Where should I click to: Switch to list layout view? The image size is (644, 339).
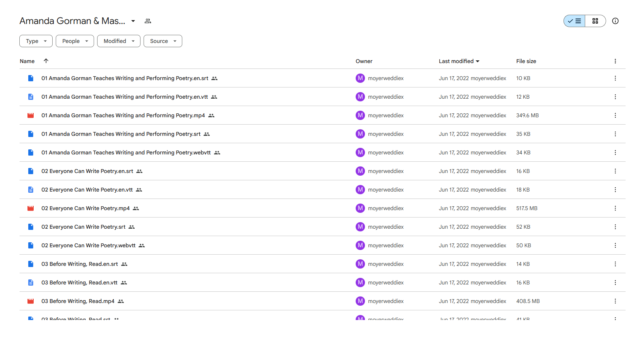[x=574, y=21]
